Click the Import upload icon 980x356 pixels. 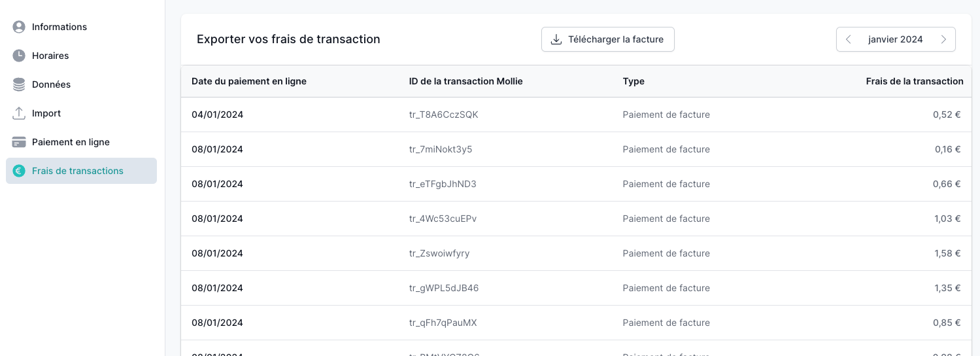point(19,113)
